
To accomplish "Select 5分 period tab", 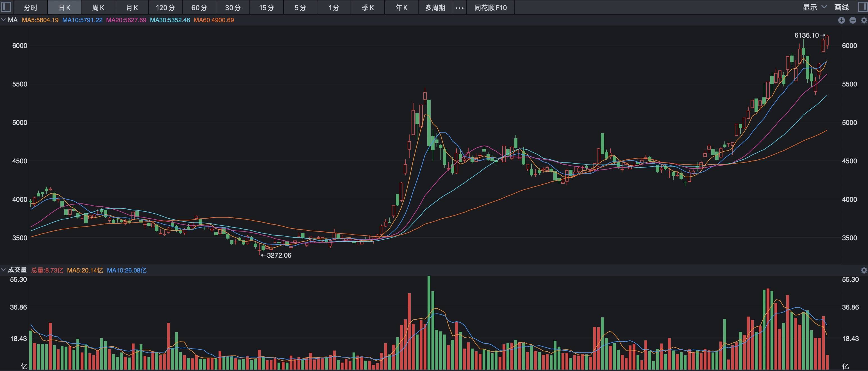I will coord(300,7).
